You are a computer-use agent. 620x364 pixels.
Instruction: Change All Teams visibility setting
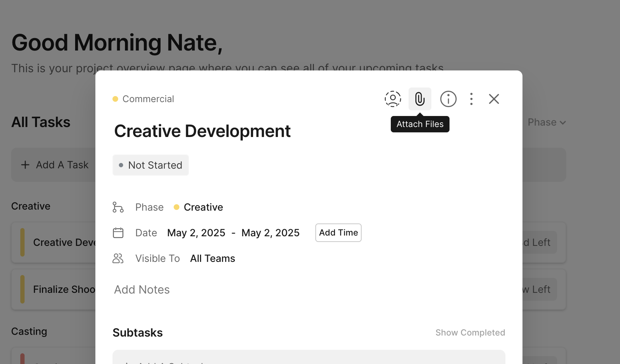point(212,258)
